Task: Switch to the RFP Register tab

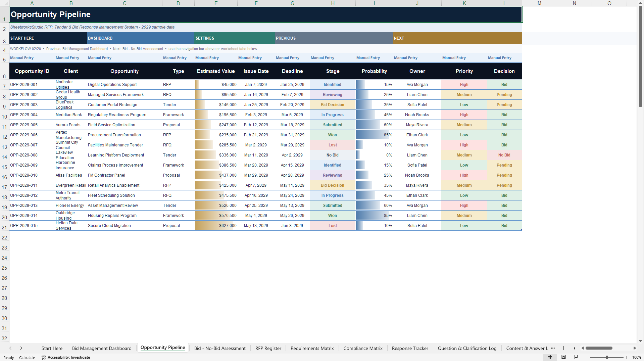Action: [x=268, y=348]
